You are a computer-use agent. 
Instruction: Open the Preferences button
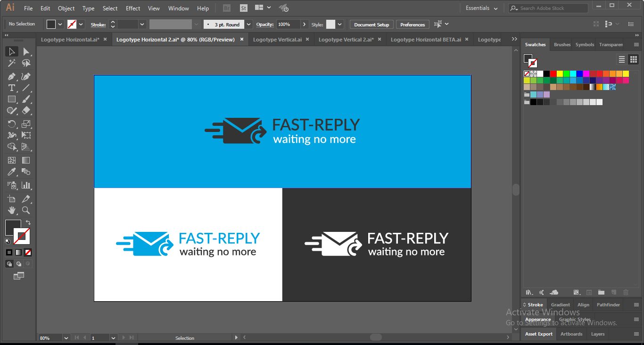pyautogui.click(x=413, y=25)
